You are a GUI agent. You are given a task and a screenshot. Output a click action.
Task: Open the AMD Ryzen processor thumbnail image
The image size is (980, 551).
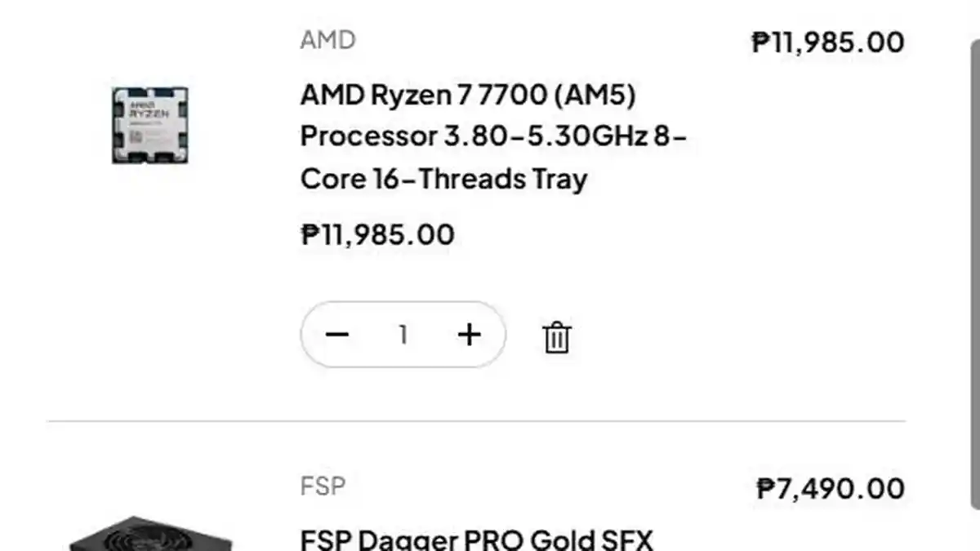pyautogui.click(x=150, y=125)
